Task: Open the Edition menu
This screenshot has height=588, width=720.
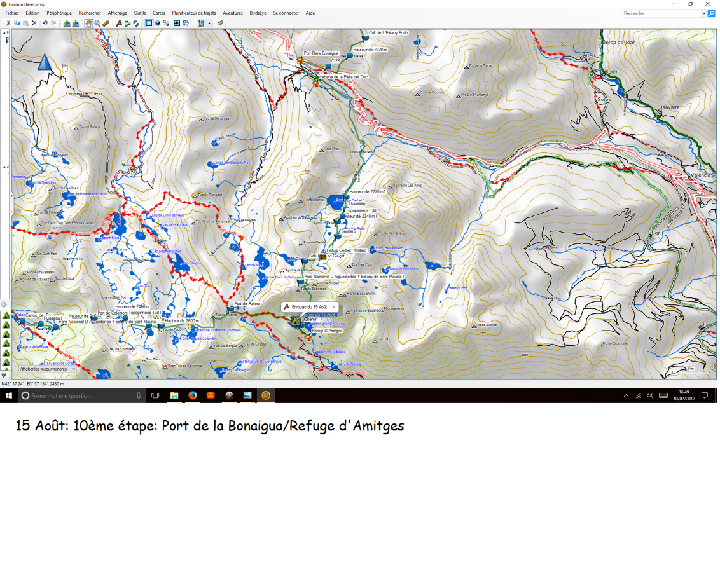Action: [32, 13]
